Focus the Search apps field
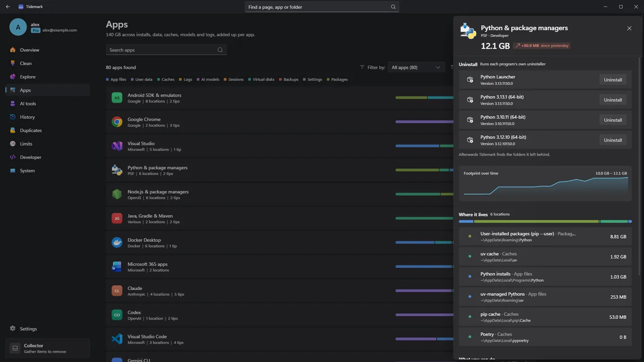 pyautogui.click(x=166, y=50)
